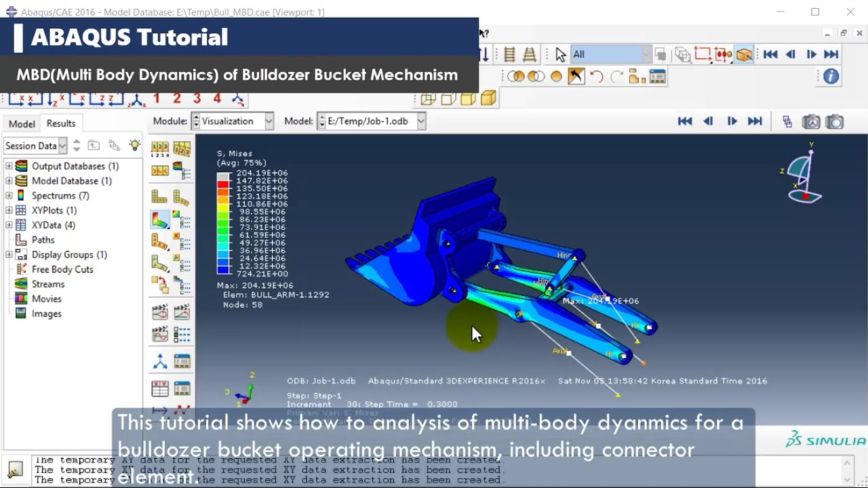Click the red undo arrow icon

click(596, 77)
